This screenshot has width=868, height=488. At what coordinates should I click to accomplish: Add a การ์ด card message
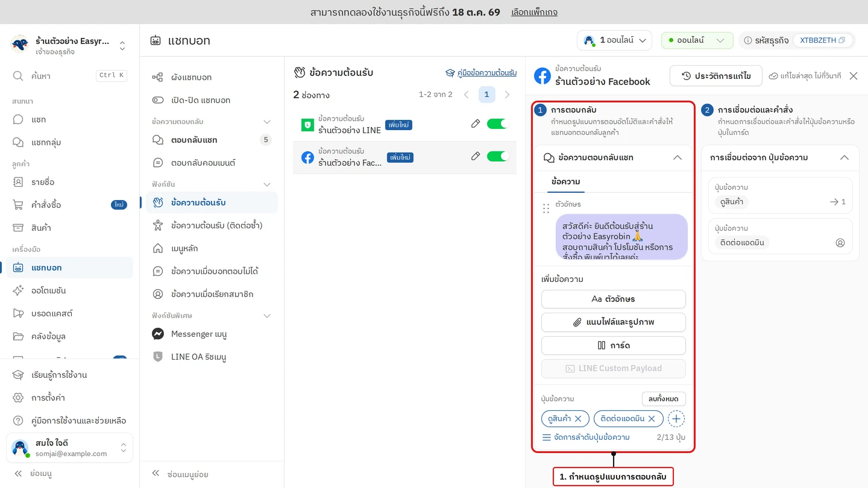(x=614, y=345)
